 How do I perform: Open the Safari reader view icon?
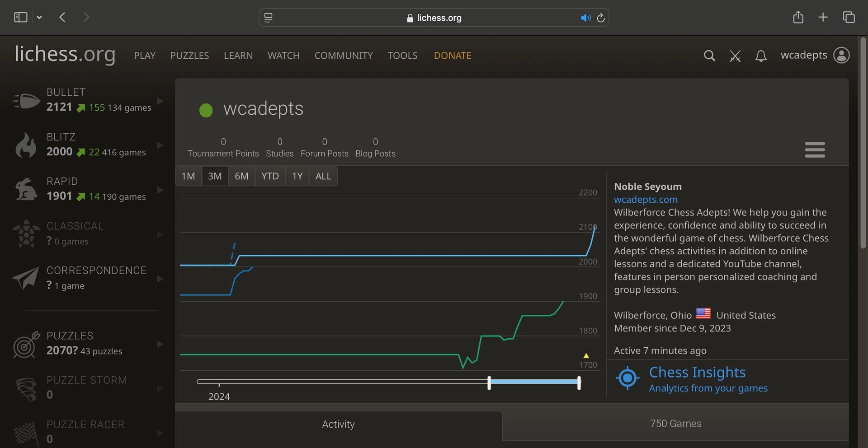coord(268,18)
